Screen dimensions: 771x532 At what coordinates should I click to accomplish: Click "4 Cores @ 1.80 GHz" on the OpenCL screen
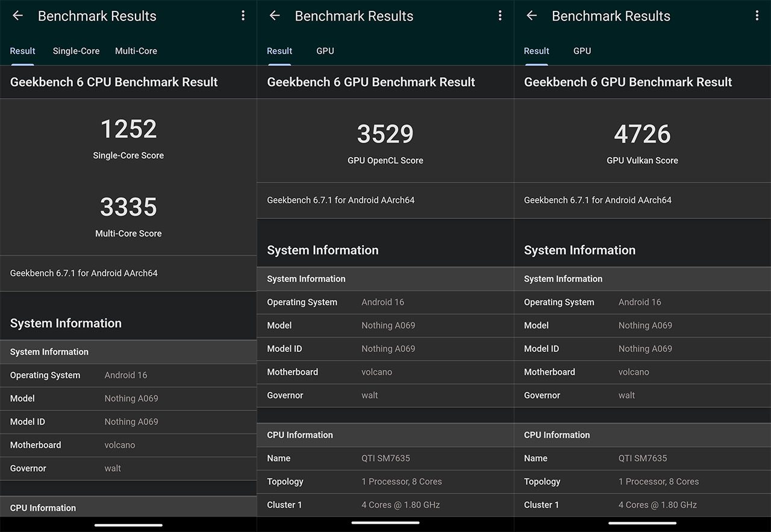click(x=401, y=506)
